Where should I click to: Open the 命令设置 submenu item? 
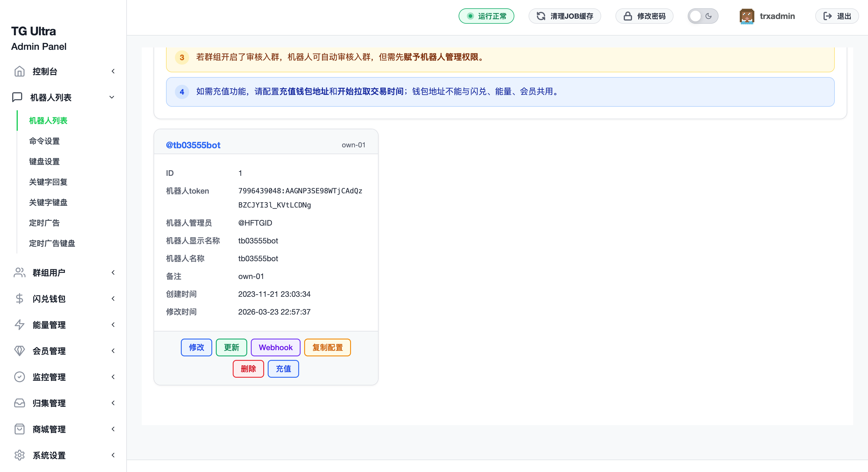coord(44,141)
